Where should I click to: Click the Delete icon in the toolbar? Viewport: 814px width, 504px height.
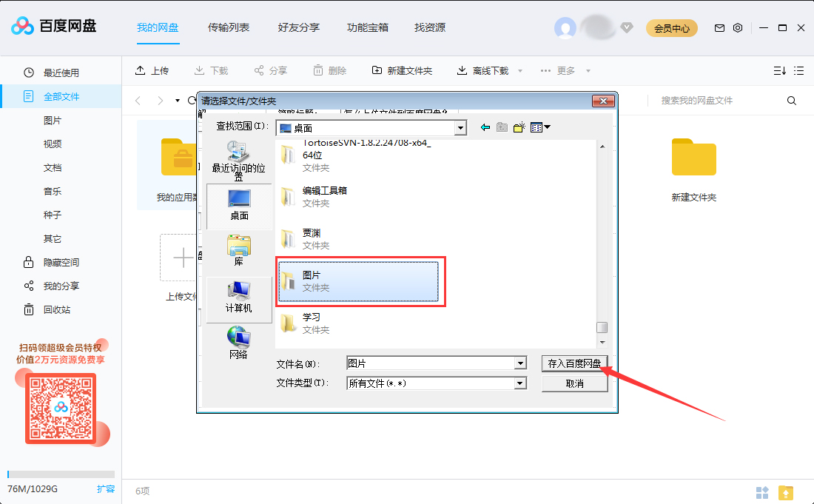(x=317, y=70)
